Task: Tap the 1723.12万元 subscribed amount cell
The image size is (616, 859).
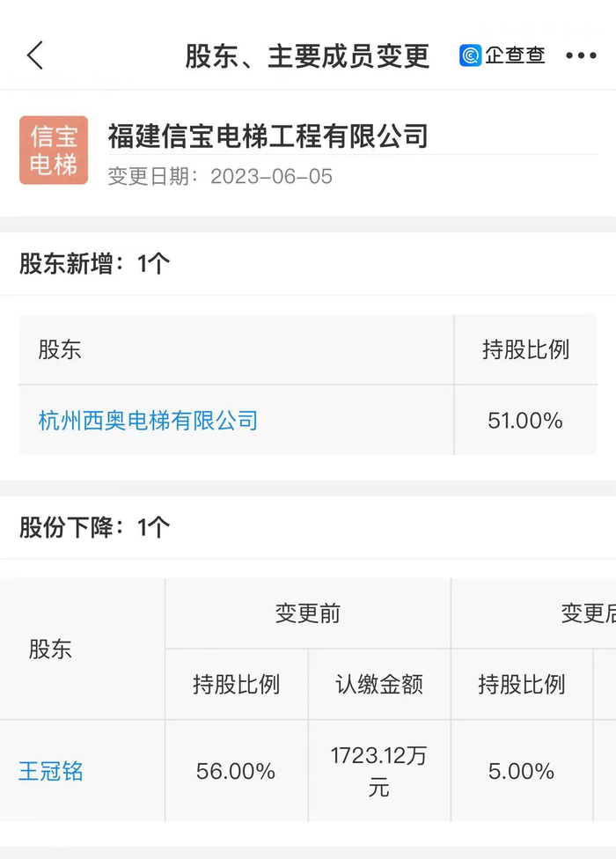Action: 379,771
